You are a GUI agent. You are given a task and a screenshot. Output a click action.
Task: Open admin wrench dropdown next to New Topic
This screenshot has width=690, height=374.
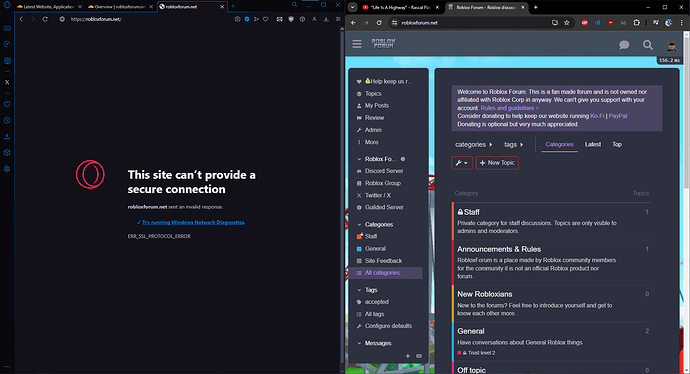click(x=462, y=163)
